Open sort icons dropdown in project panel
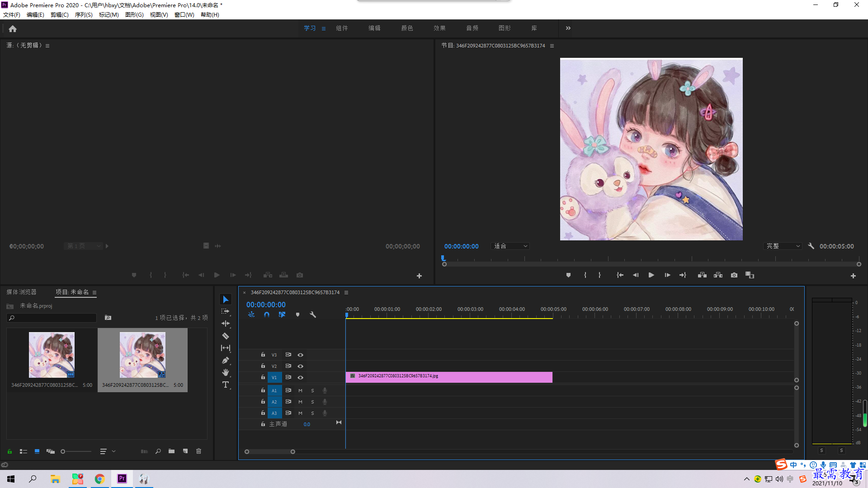 tap(107, 451)
